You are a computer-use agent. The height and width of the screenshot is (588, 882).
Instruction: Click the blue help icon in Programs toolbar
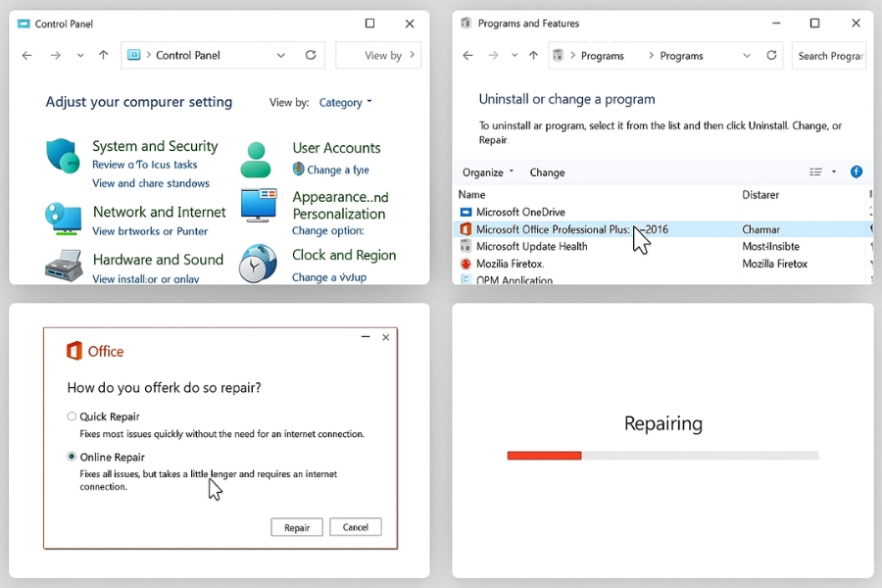[857, 171]
